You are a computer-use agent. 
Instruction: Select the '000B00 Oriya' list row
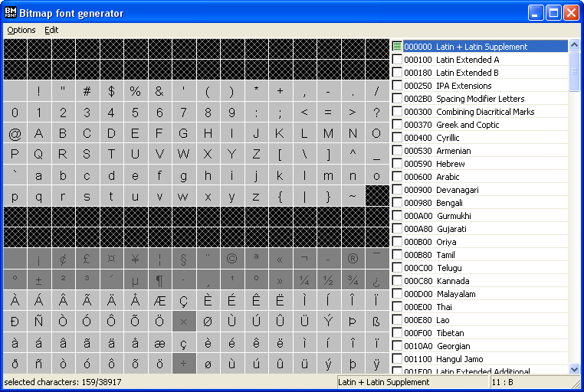(480, 242)
